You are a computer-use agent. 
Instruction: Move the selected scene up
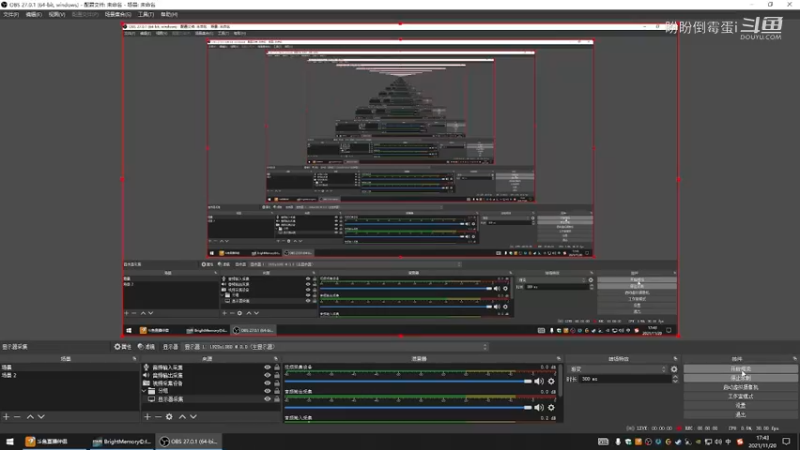[x=30, y=417]
